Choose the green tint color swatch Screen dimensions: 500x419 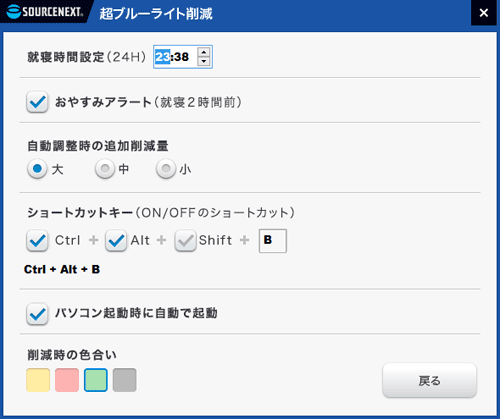pyautogui.click(x=96, y=380)
